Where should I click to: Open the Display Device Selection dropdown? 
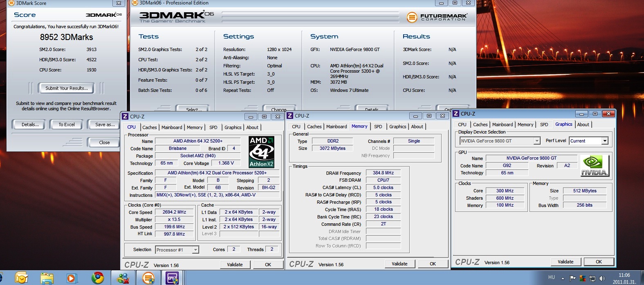(500, 141)
